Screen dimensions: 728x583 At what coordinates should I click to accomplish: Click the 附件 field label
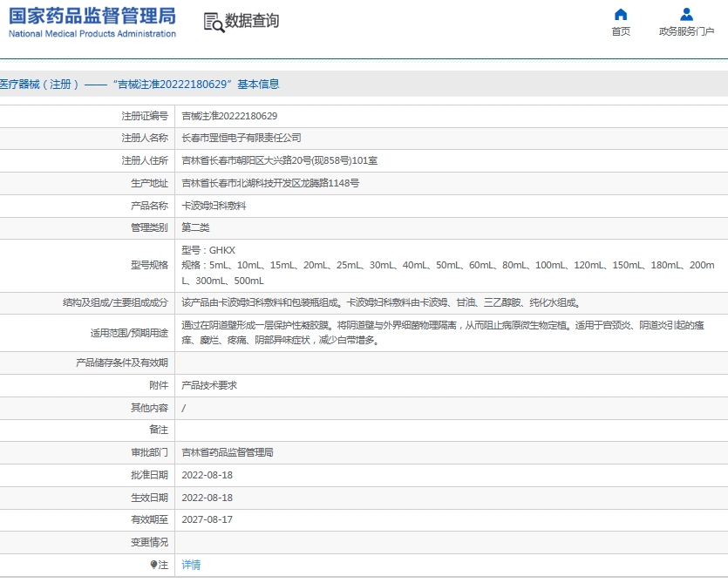click(159, 385)
